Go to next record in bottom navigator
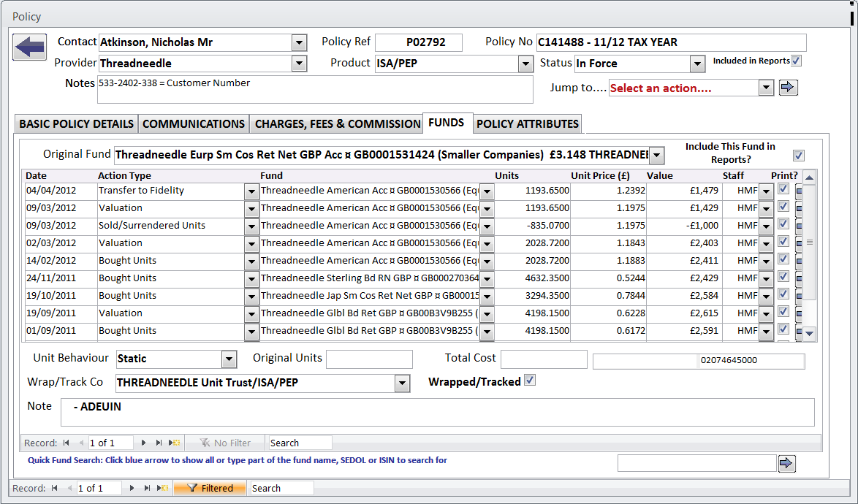Viewport: 858px width, 504px height. [x=132, y=488]
